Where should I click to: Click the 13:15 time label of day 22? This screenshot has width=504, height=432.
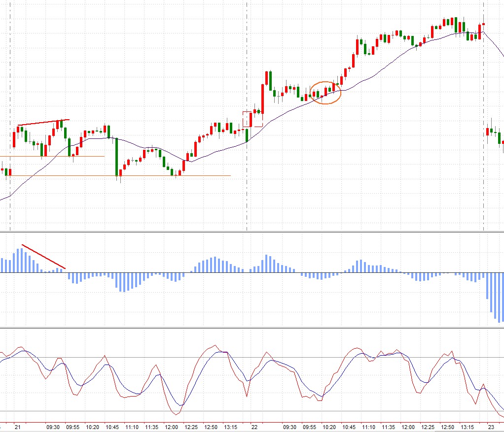[468, 427]
